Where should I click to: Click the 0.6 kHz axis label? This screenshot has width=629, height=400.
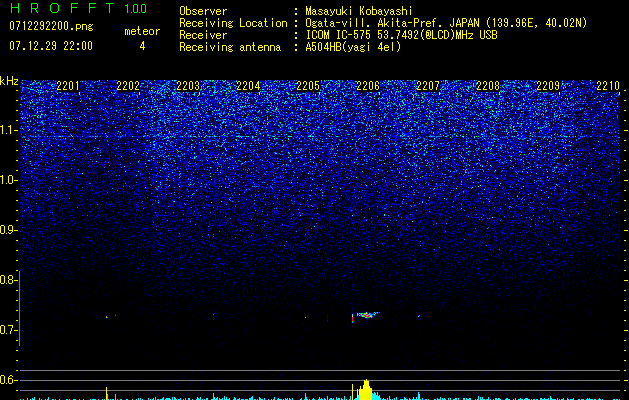(x=8, y=380)
